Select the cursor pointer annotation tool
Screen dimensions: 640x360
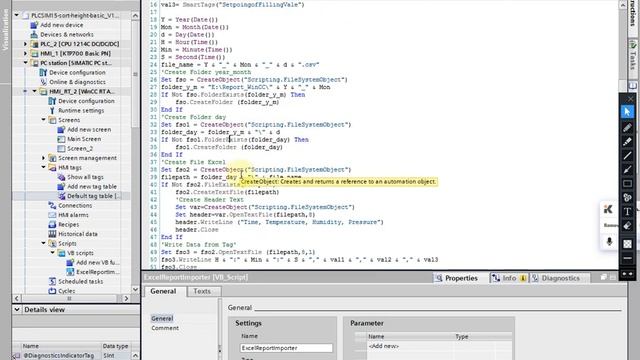point(627,112)
